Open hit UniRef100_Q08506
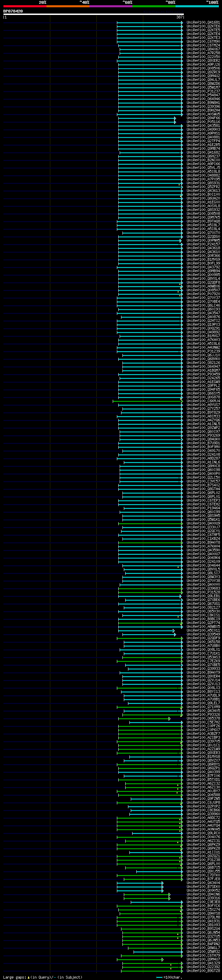Viewport: 222px width, 980px height. click(203, 68)
